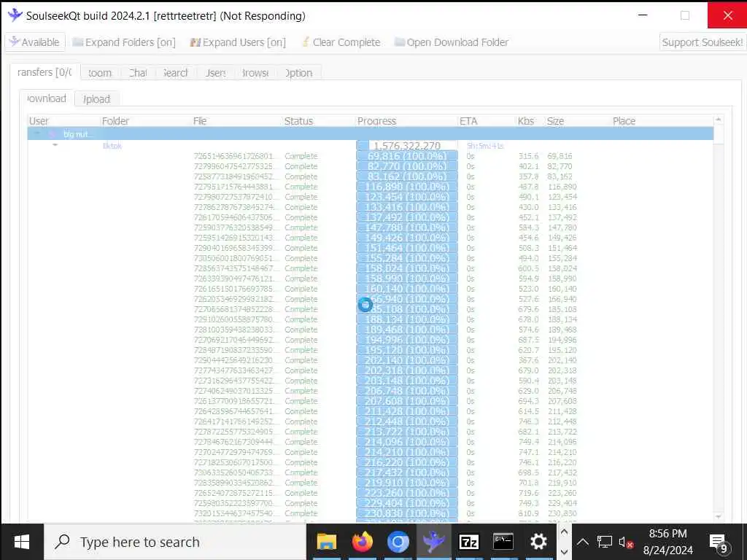Click the Kbs value 315.6
The width and height of the screenshot is (747, 560).
528,156
